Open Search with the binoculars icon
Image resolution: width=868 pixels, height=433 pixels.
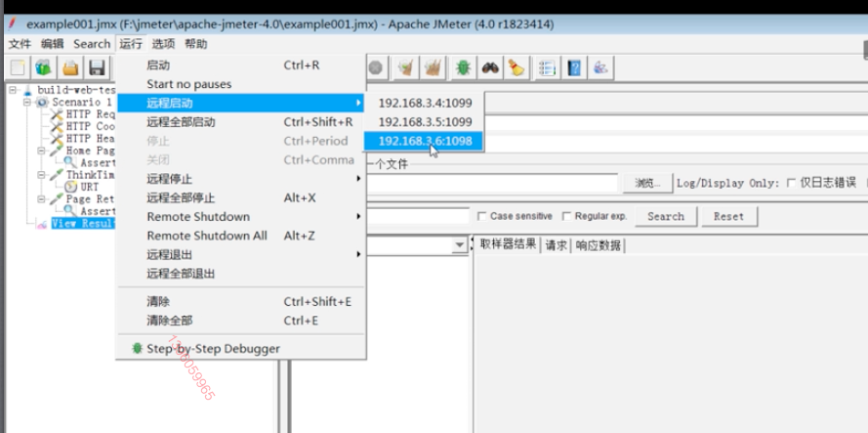pos(490,68)
